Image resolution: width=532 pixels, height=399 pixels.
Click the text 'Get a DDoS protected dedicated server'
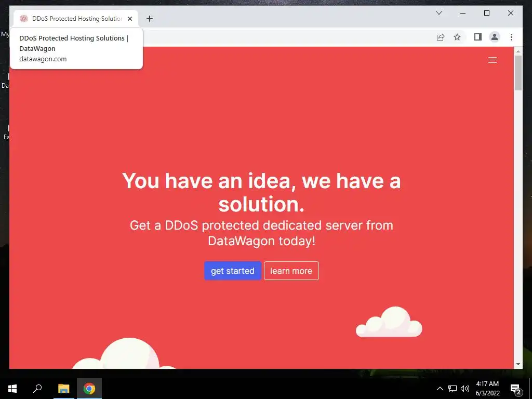pos(246,225)
